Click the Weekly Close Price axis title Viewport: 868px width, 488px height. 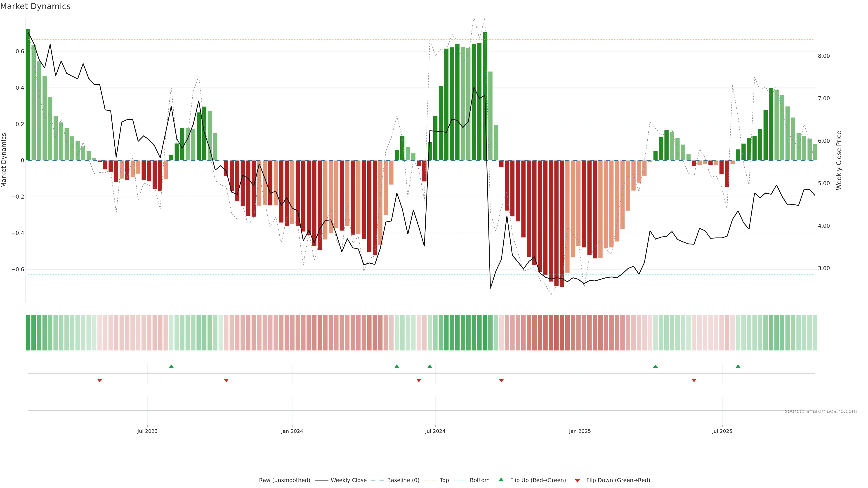pos(839,160)
